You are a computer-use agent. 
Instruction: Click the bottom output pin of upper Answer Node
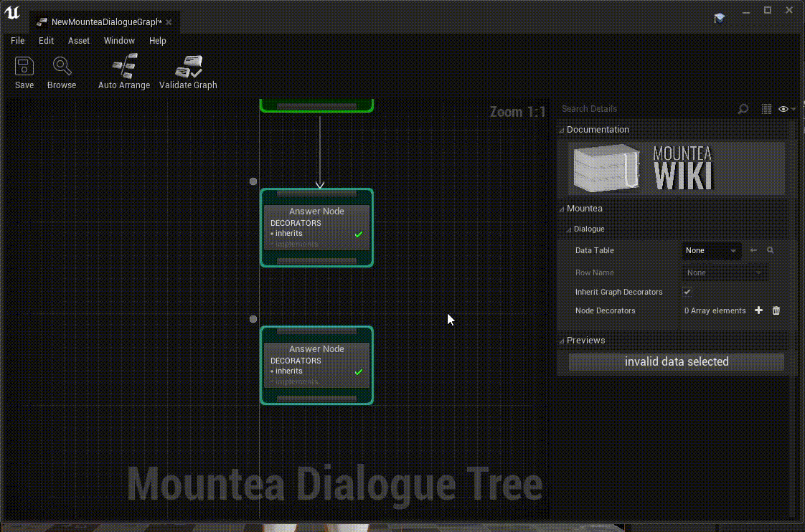[317, 261]
